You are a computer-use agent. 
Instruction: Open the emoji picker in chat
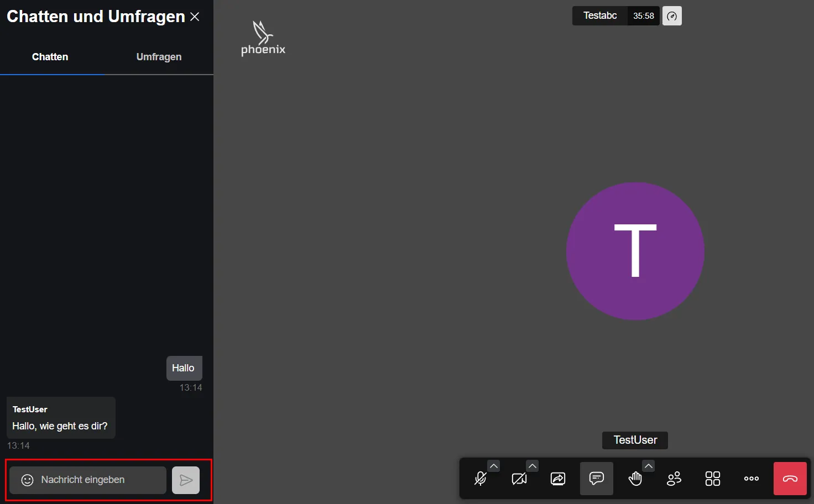[x=27, y=480]
